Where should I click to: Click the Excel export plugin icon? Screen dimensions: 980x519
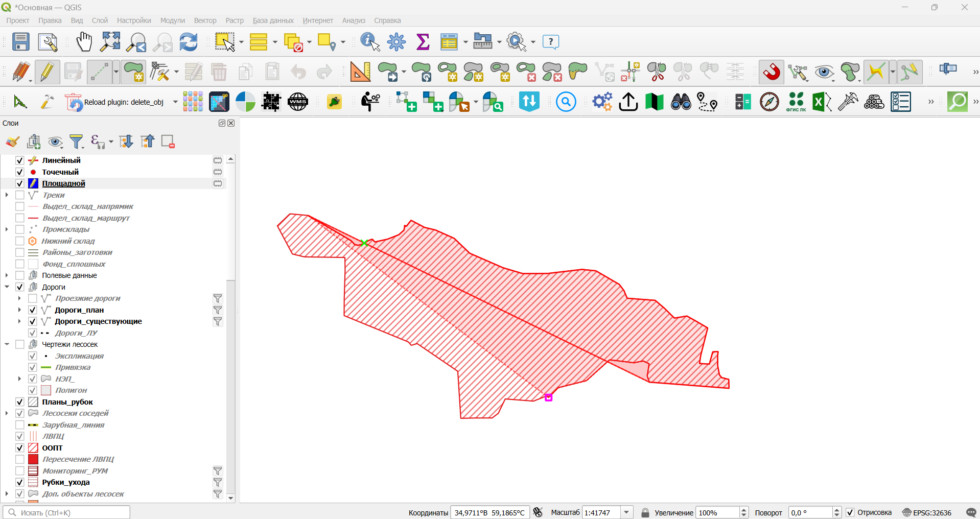(822, 102)
